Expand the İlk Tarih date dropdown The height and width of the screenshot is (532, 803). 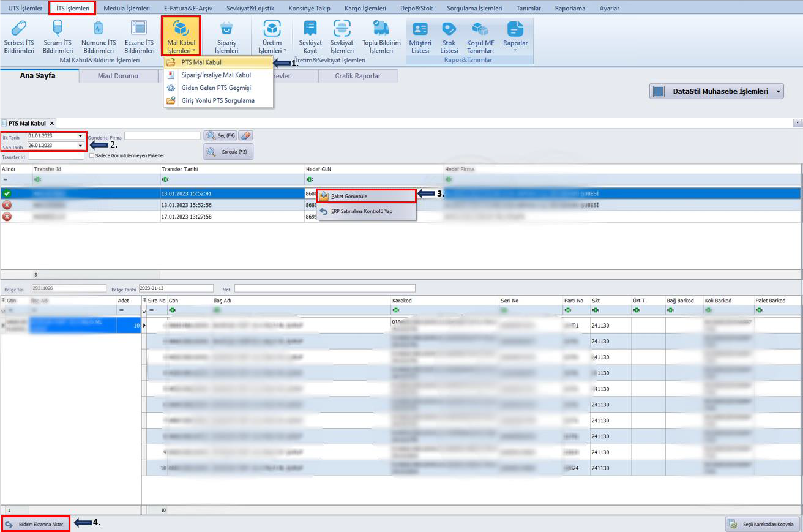coord(80,136)
